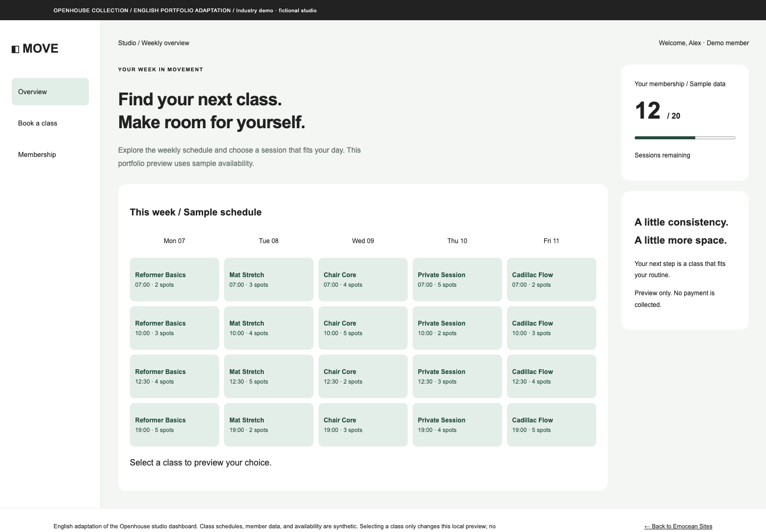This screenshot has height=532, width=766.
Task: Click Welcome, Alex · Demo member text
Action: coord(704,43)
